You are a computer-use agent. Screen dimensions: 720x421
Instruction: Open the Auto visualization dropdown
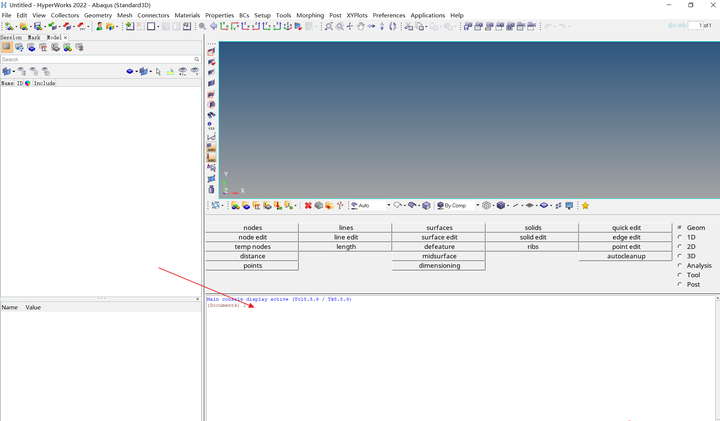[388, 205]
